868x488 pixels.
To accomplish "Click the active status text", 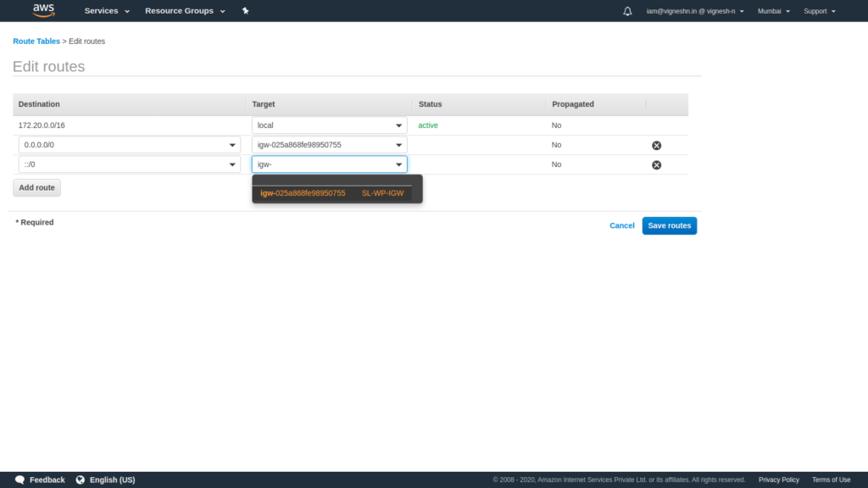I will (428, 125).
